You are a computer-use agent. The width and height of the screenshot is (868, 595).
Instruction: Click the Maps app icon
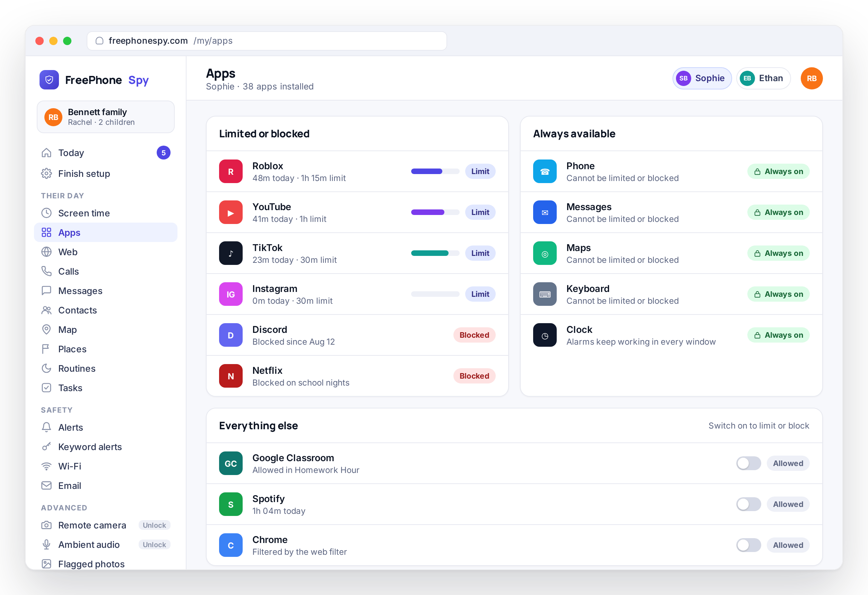pos(545,253)
